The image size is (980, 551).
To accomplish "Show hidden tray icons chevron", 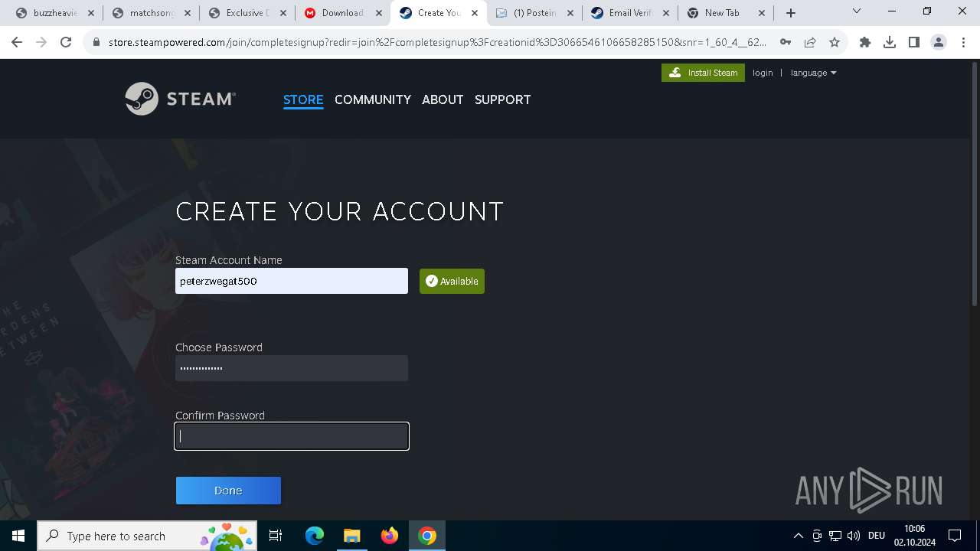I will (x=798, y=536).
